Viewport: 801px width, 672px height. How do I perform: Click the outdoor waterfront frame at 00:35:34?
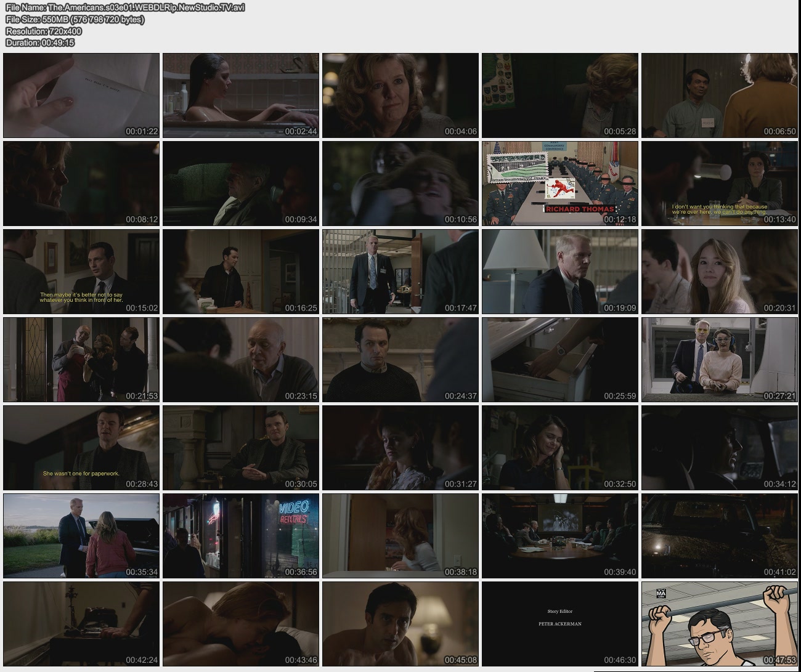[81, 536]
